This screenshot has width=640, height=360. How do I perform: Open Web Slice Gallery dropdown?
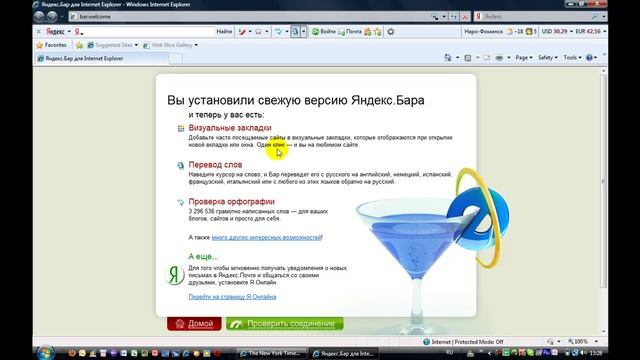[x=170, y=45]
